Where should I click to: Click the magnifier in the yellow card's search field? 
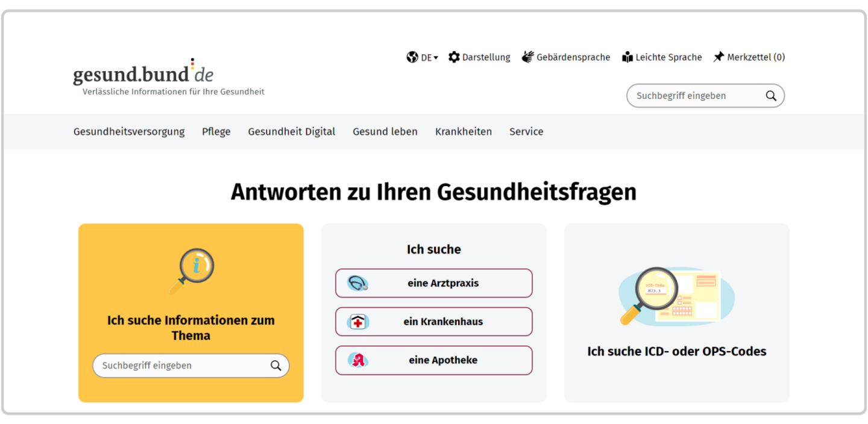tap(276, 366)
